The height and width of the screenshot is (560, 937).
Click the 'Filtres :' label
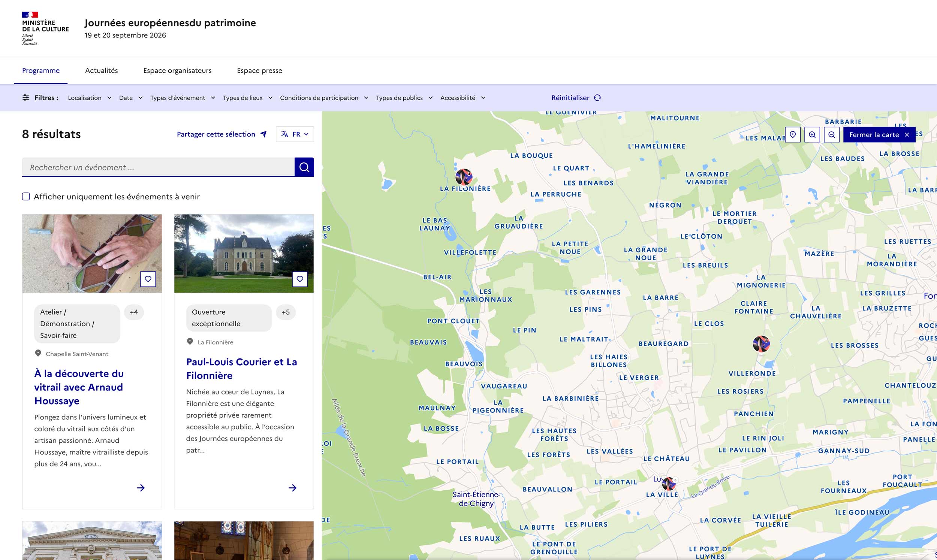click(46, 98)
